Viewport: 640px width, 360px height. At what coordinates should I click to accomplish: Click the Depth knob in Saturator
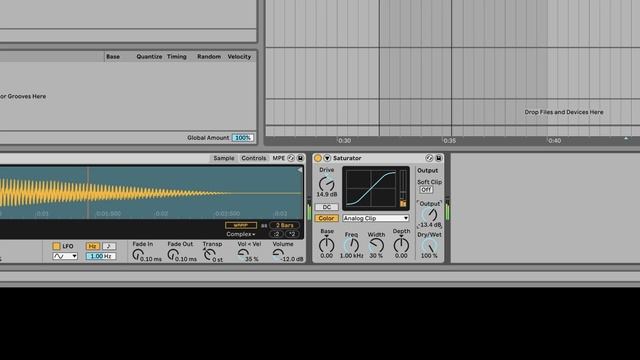coord(401,245)
